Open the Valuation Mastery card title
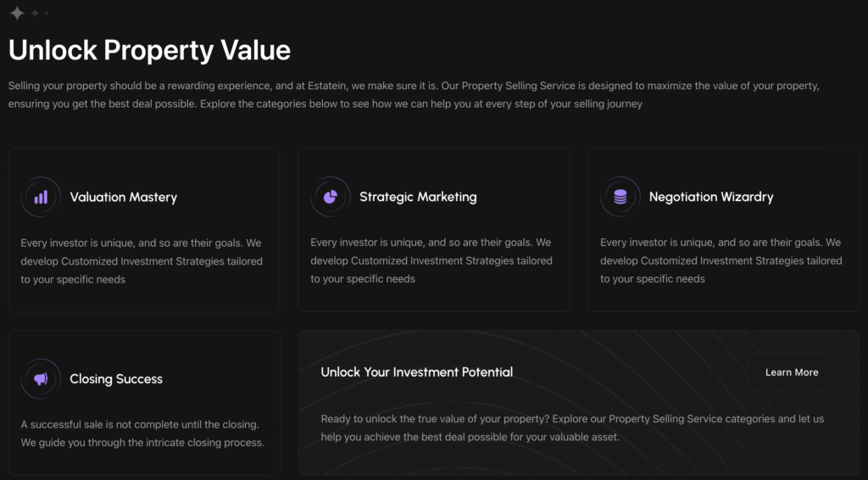Screen dimensions: 868x480 124,197
